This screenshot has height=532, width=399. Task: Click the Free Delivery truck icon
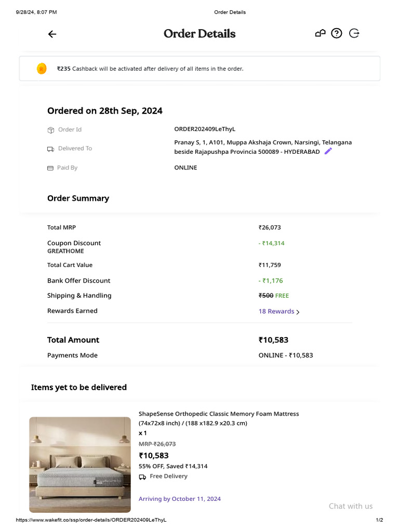[x=142, y=477]
